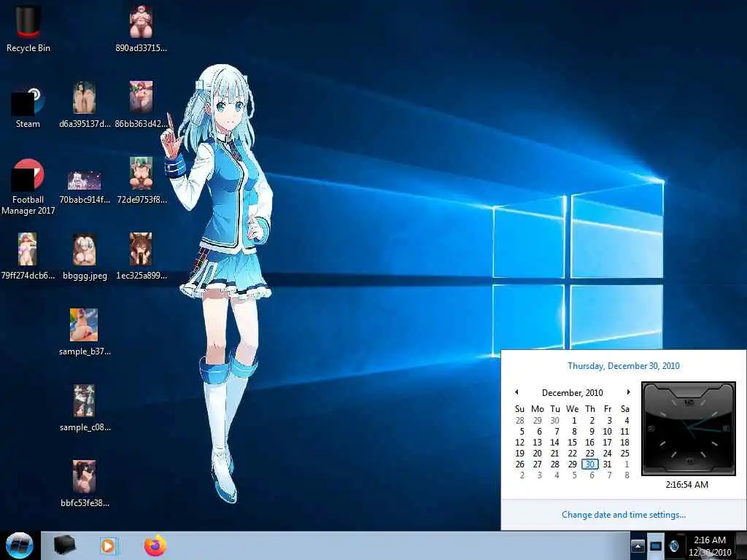The image size is (747, 560).
Task: Select date 12 in the calendar
Action: click(x=519, y=443)
